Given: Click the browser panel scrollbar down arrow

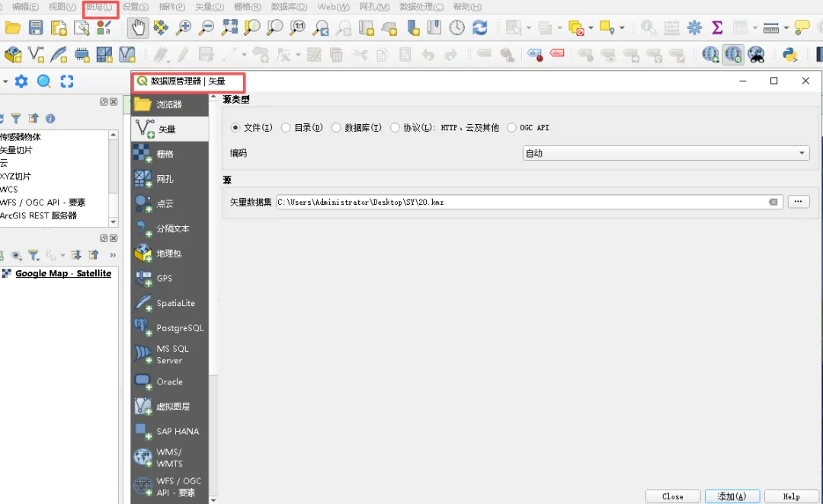Looking at the screenshot, I should (114, 222).
